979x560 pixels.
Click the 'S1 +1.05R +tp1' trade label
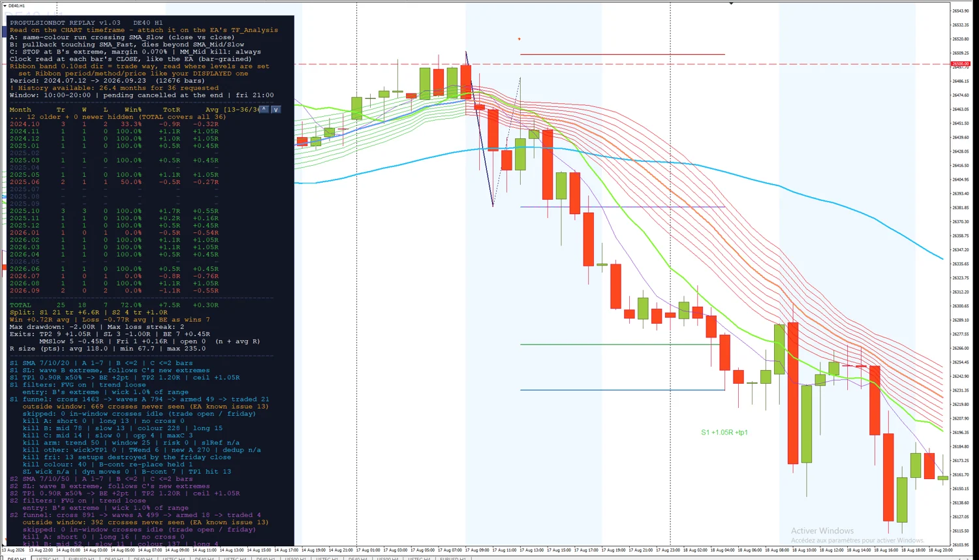pos(724,432)
